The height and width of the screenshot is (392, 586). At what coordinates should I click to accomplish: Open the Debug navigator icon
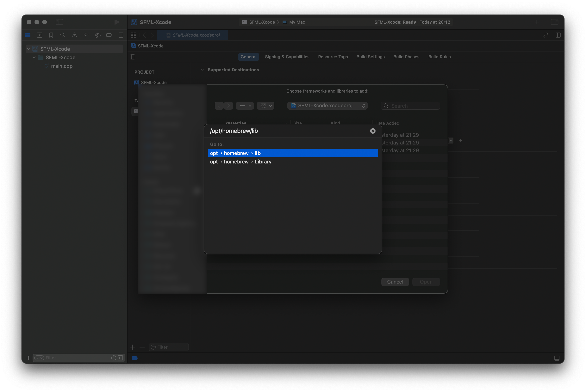click(x=97, y=35)
